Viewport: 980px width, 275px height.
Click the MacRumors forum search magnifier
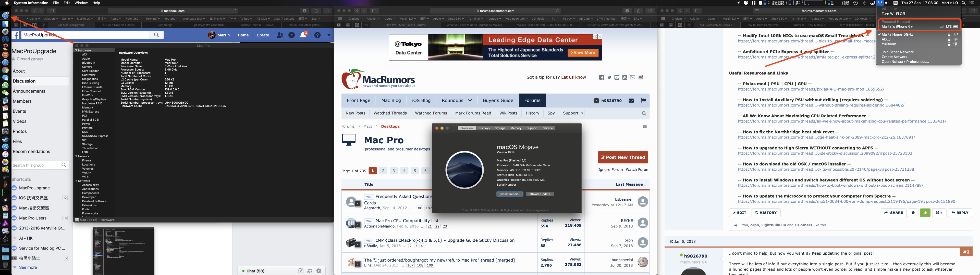tap(644, 113)
